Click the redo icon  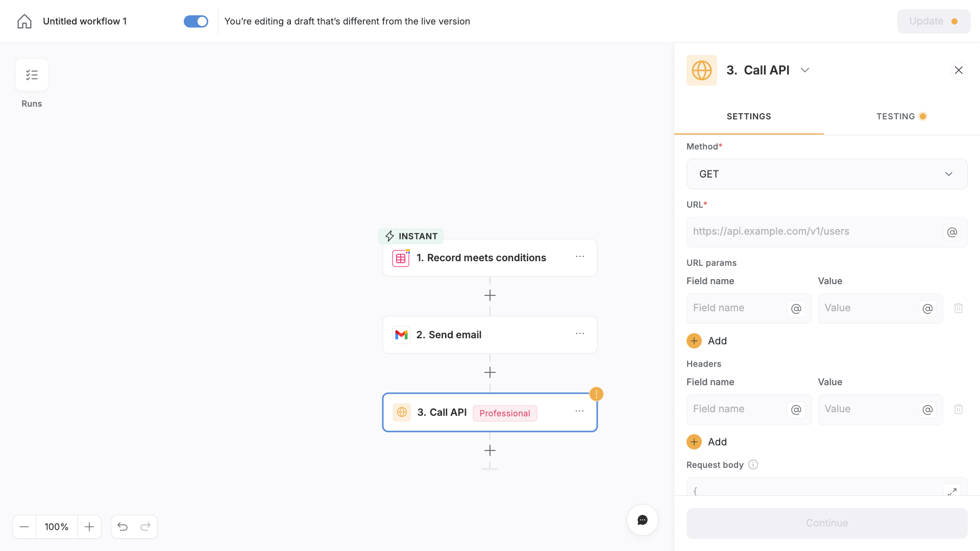click(145, 527)
